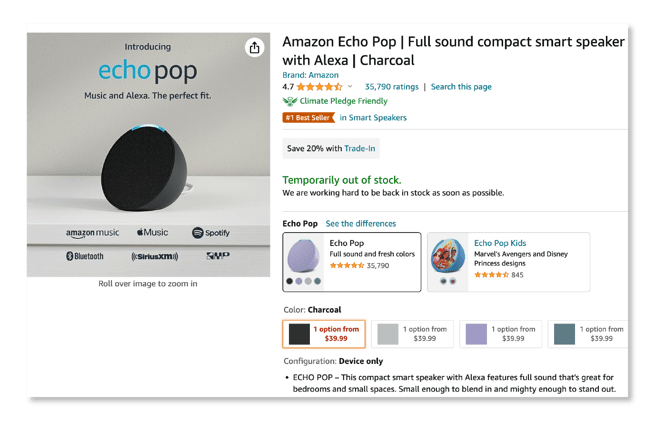
Task: Click the Echo Pop Kids star rating
Action: tap(491, 275)
